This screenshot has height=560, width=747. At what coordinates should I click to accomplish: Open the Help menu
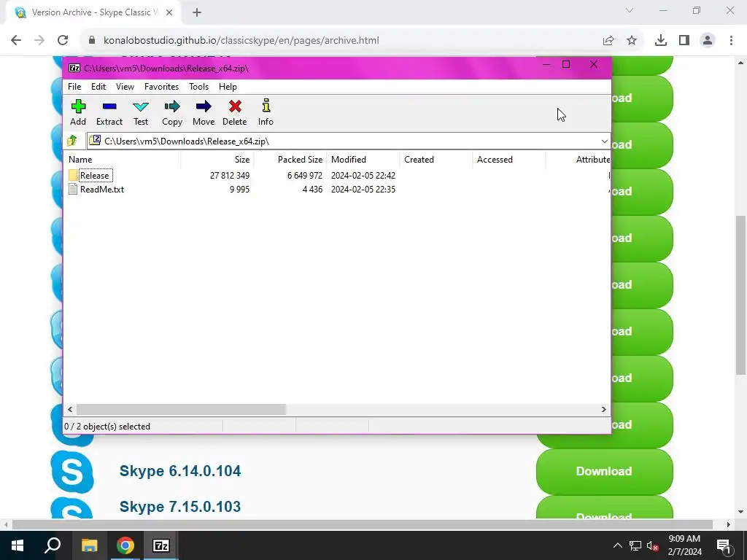[x=228, y=87]
